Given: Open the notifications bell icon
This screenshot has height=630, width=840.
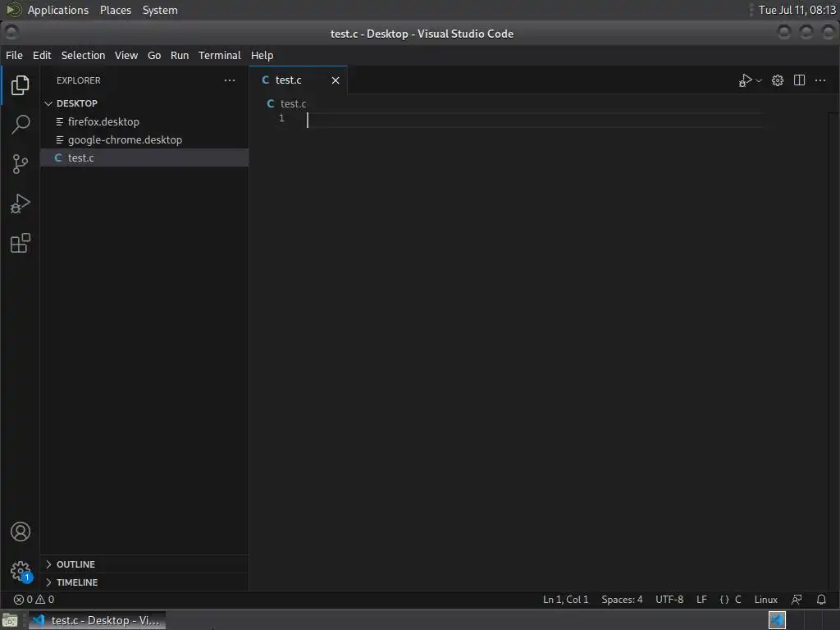Looking at the screenshot, I should point(820,600).
